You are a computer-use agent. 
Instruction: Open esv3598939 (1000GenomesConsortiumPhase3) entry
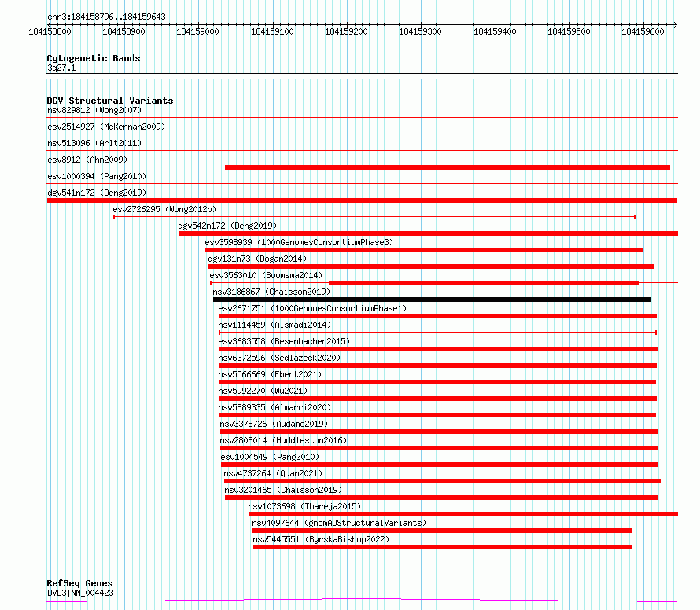pos(299,242)
